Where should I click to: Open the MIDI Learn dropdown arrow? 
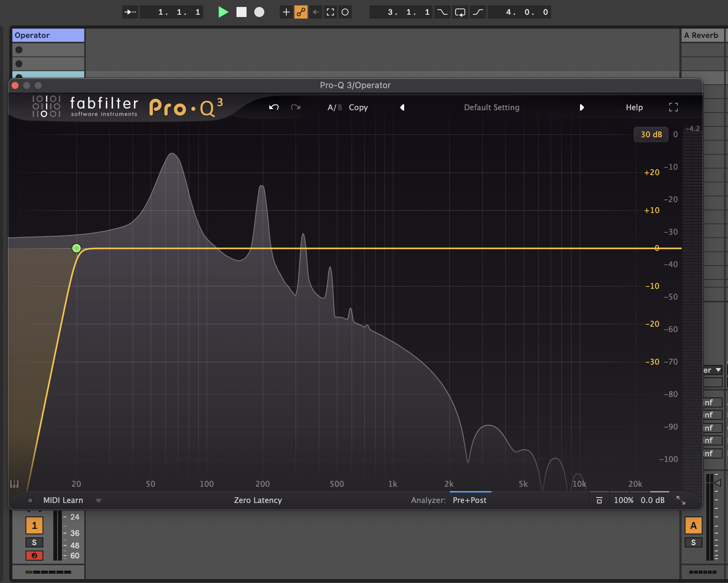pyautogui.click(x=99, y=501)
